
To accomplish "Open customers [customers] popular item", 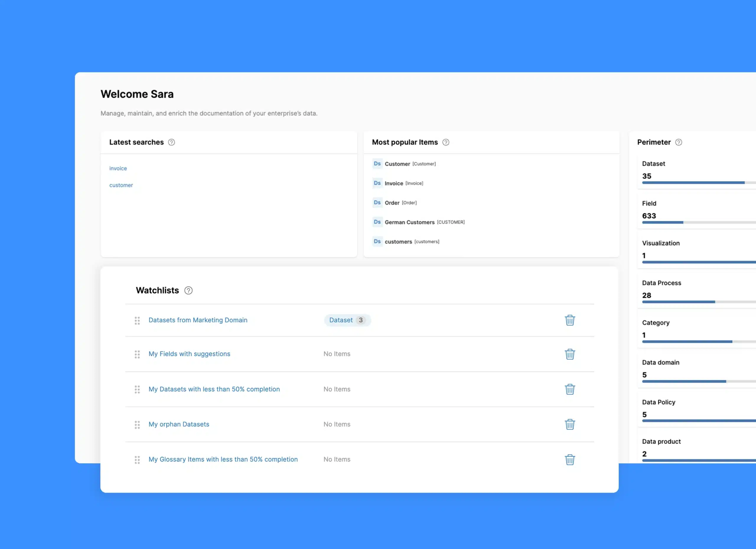I will point(412,241).
